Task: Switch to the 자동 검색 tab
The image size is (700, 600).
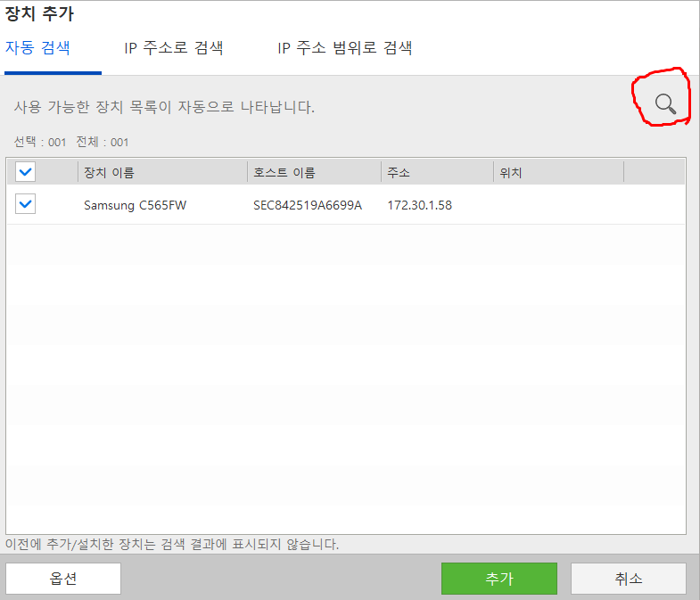Action: click(x=37, y=48)
